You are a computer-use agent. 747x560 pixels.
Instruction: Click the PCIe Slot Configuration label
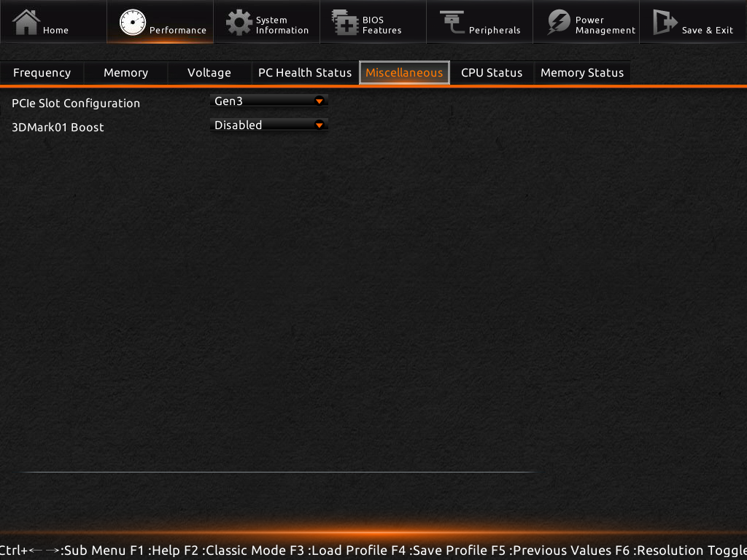coord(76,104)
